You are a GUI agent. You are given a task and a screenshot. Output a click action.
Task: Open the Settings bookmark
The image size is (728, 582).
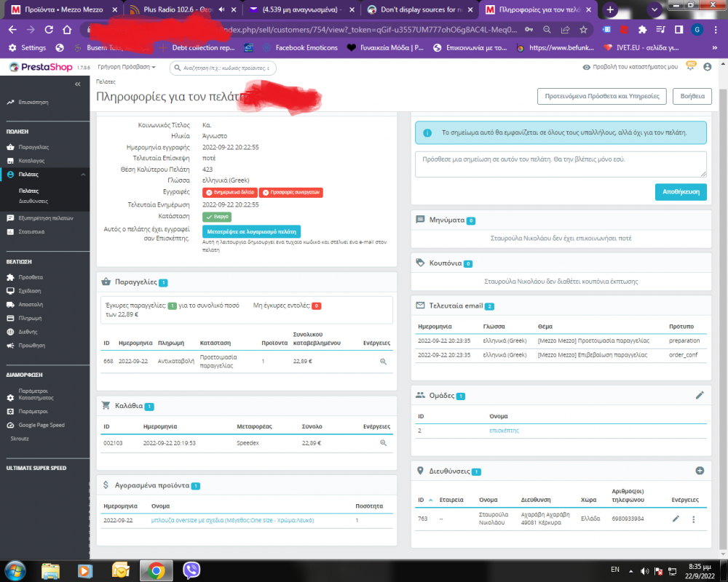pos(28,48)
